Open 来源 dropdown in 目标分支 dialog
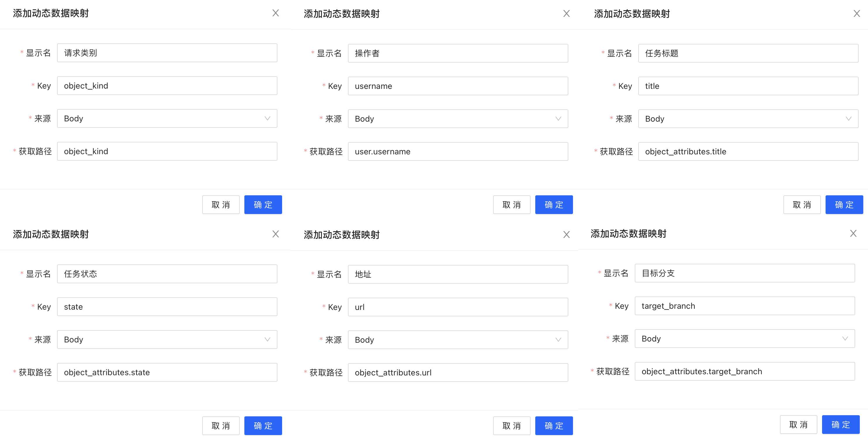This screenshot has height=438, width=868. click(x=745, y=339)
